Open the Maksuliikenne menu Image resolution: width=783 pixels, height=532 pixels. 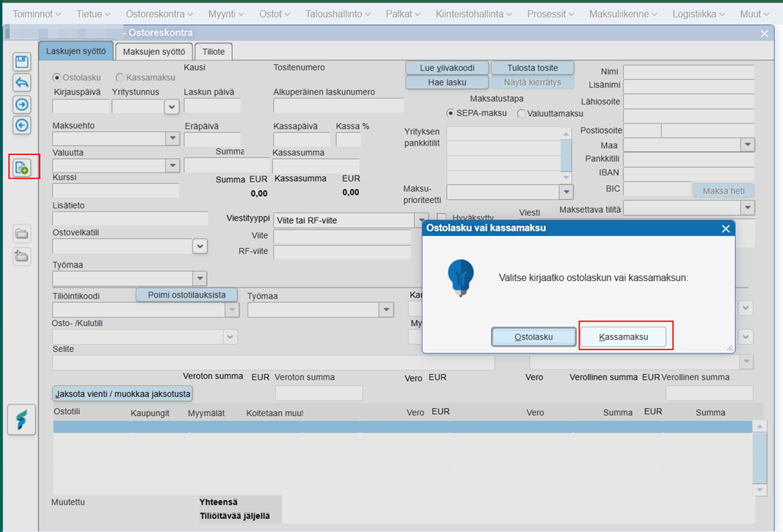[623, 14]
